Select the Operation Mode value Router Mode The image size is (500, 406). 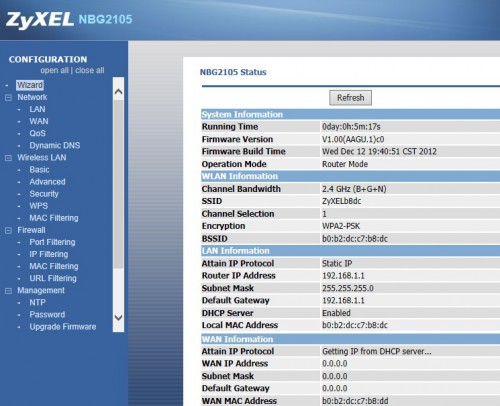tap(345, 164)
